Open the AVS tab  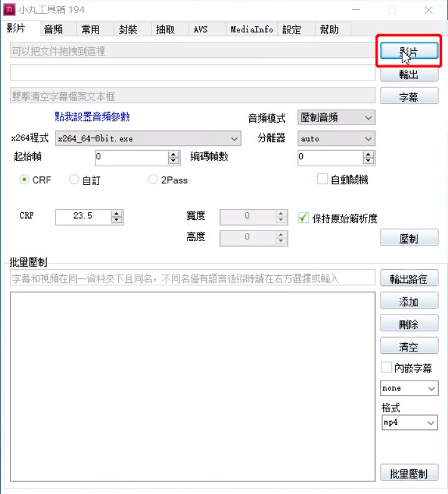(x=207, y=29)
